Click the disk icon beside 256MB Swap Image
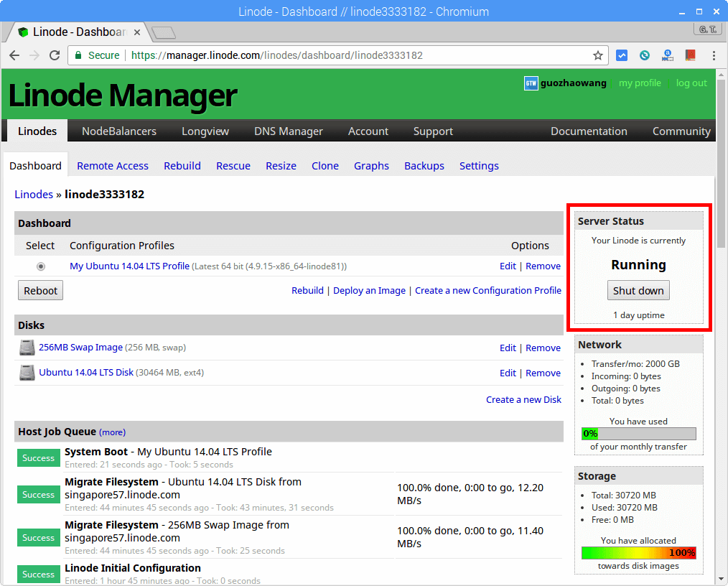 click(x=27, y=348)
